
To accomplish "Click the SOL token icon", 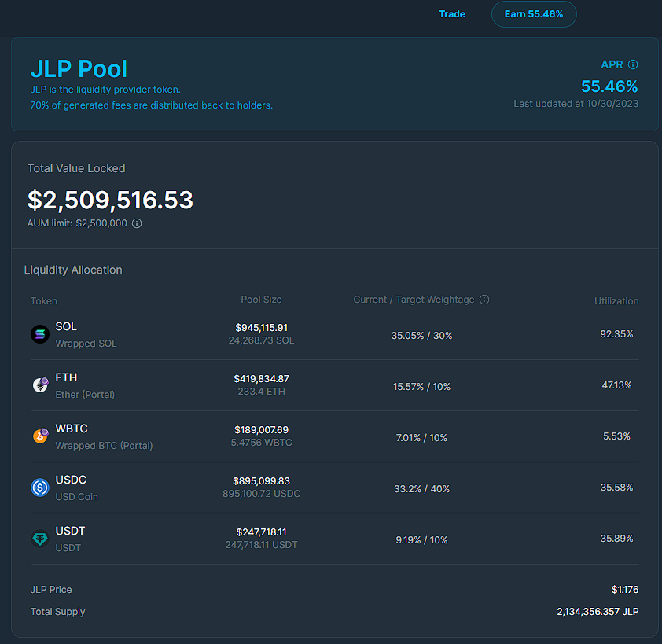I will (x=40, y=334).
